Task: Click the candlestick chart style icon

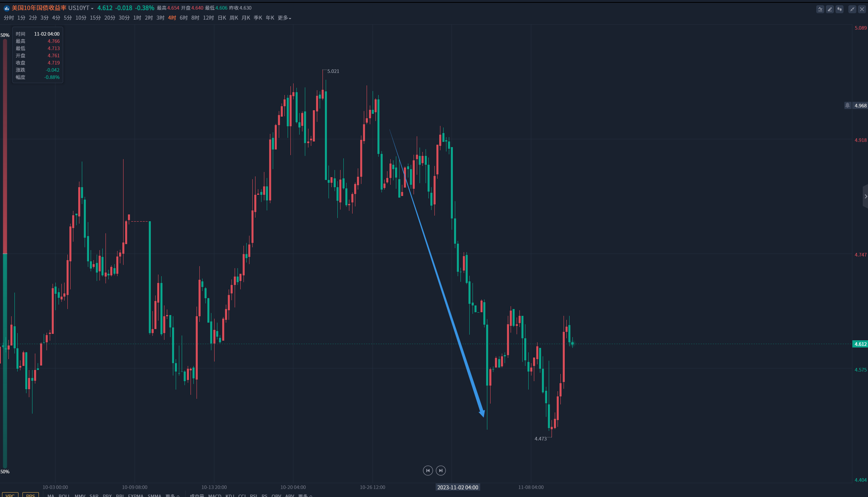Action: pos(839,9)
